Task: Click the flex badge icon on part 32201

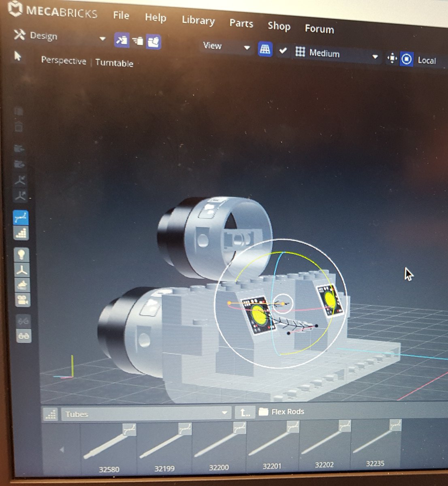Action: [292, 426]
